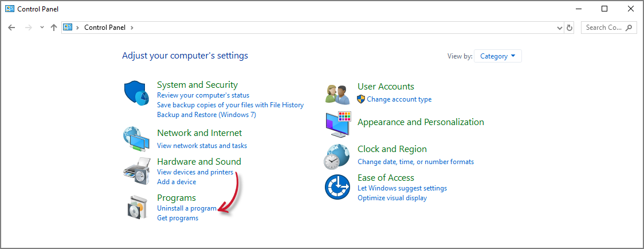This screenshot has height=249, width=644.
Task: Click the Clock and Region icon
Action: [337, 155]
